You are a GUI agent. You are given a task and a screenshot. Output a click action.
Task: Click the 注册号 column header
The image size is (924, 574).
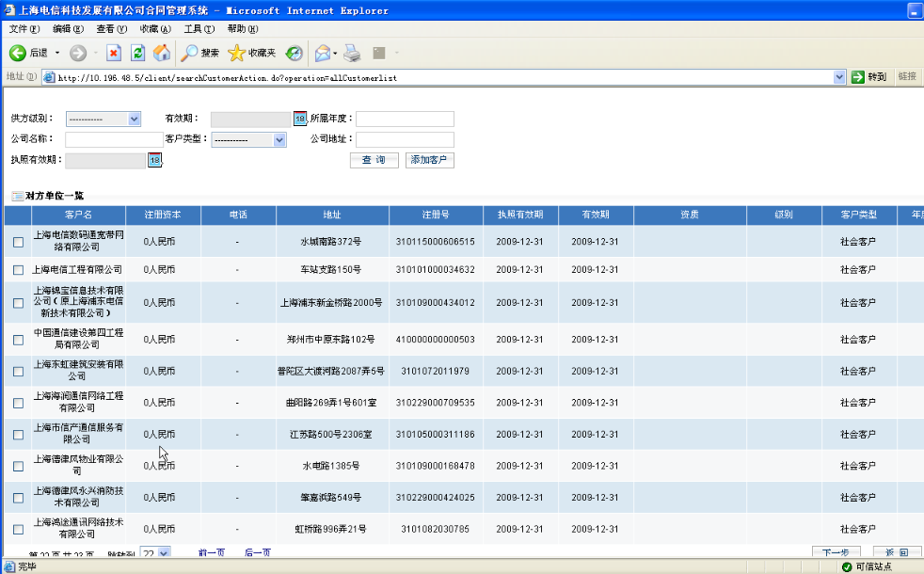click(436, 215)
